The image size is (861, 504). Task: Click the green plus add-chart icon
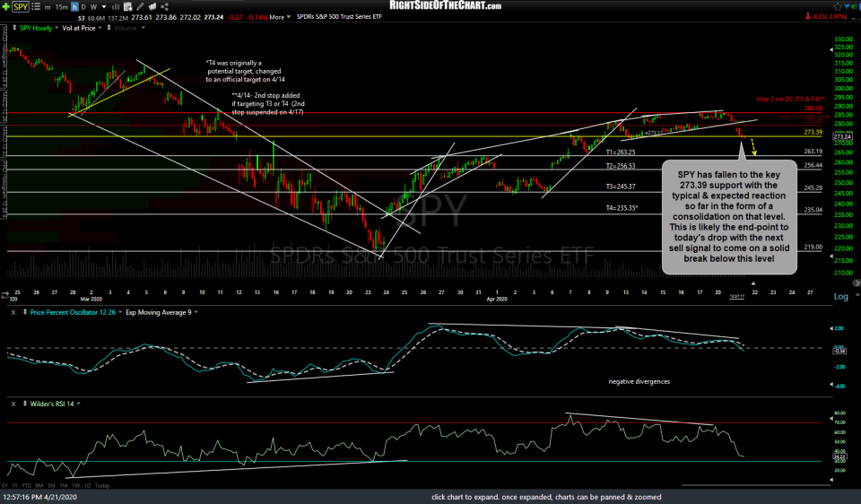point(6,6)
